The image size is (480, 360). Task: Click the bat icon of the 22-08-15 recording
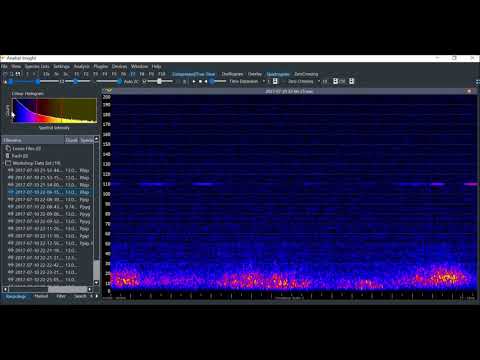click(x=11, y=192)
